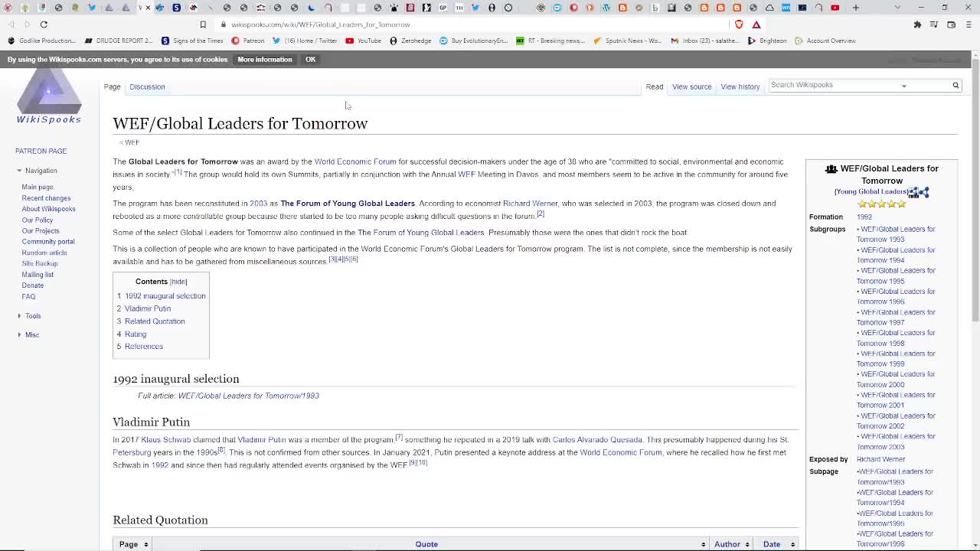Click the Brave Rewards triangle icon
The image size is (980, 551).
pos(756,24)
